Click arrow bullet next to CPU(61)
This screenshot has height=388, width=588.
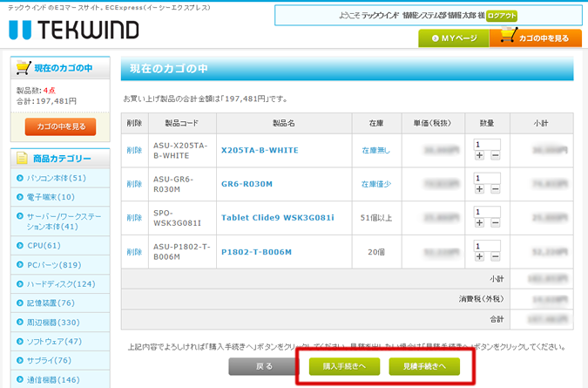tap(20, 245)
